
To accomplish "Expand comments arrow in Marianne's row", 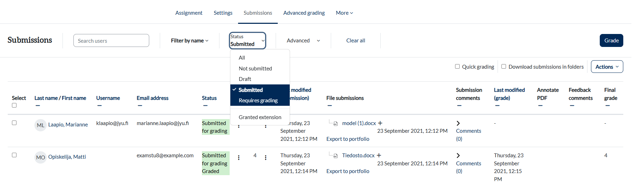I will (458, 123).
